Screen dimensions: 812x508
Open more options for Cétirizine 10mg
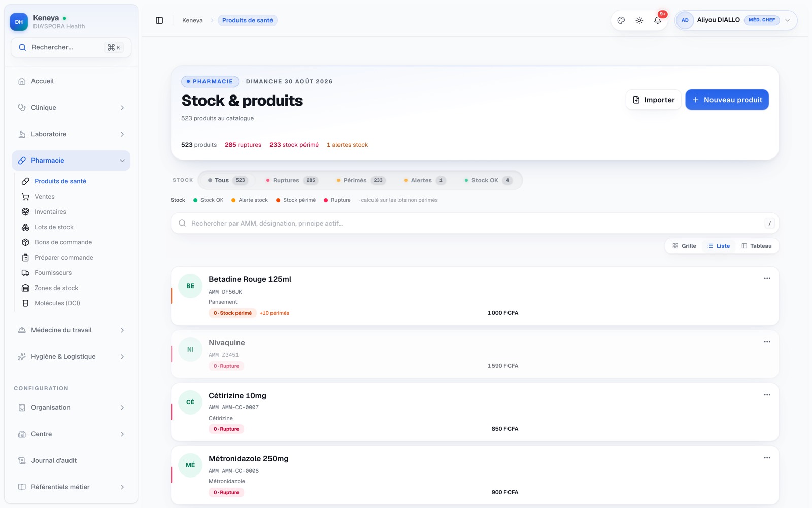(x=767, y=395)
